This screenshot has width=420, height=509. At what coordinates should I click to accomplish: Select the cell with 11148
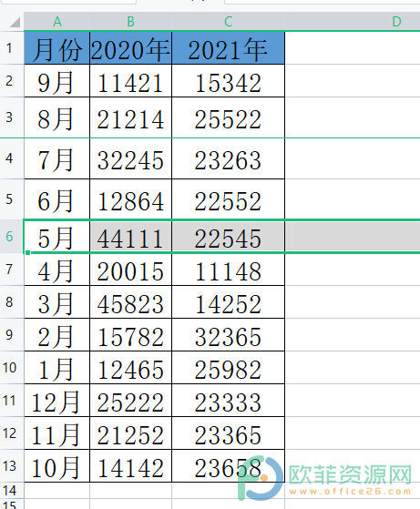tap(229, 270)
